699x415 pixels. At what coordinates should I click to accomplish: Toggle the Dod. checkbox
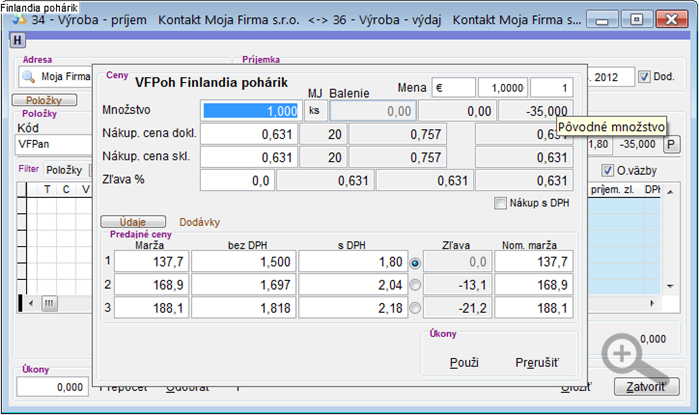pyautogui.click(x=644, y=77)
